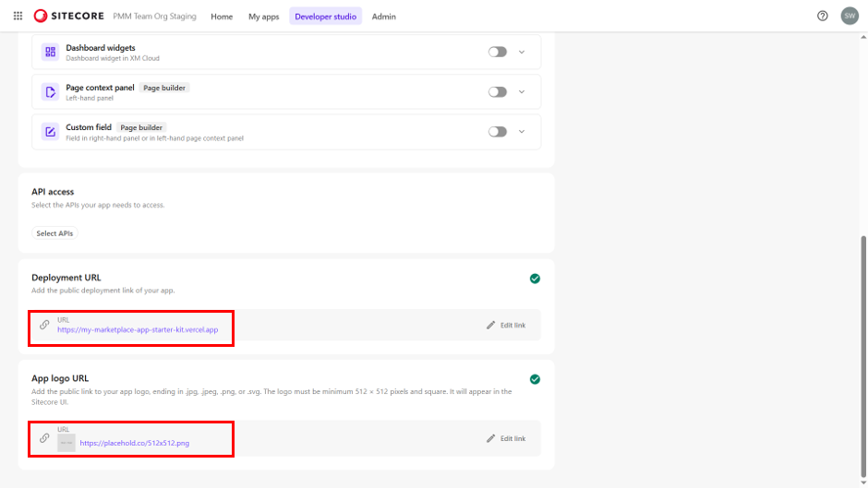Edit link for the App logo URL
The height and width of the screenshot is (488, 868).
(506, 439)
